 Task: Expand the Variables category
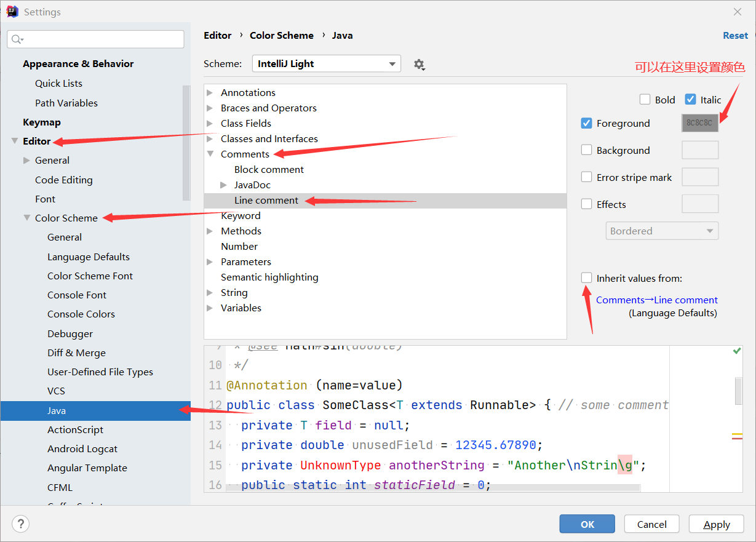(210, 308)
